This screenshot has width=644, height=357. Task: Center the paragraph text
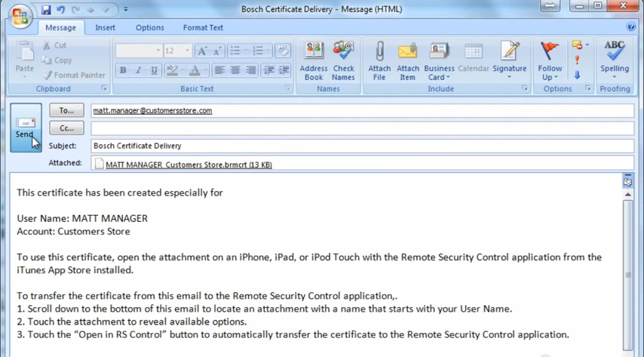(235, 70)
